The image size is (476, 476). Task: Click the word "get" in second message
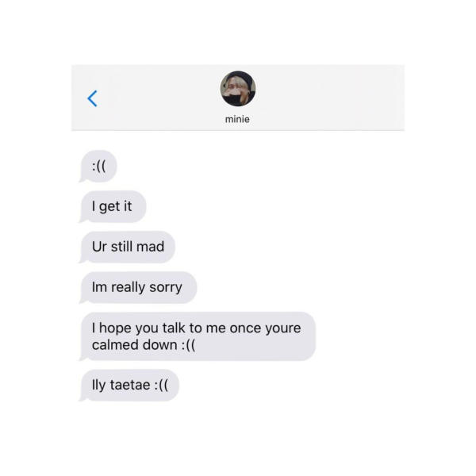(x=109, y=207)
